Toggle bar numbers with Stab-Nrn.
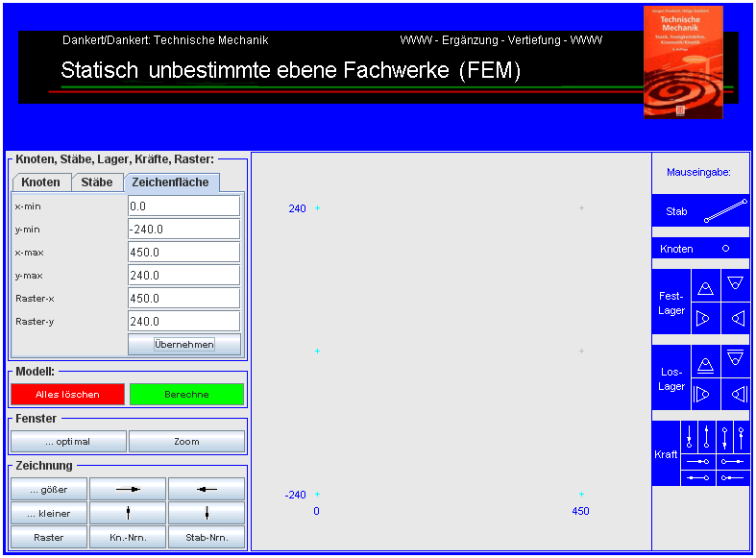Image resolution: width=756 pixels, height=558 pixels. point(206,538)
